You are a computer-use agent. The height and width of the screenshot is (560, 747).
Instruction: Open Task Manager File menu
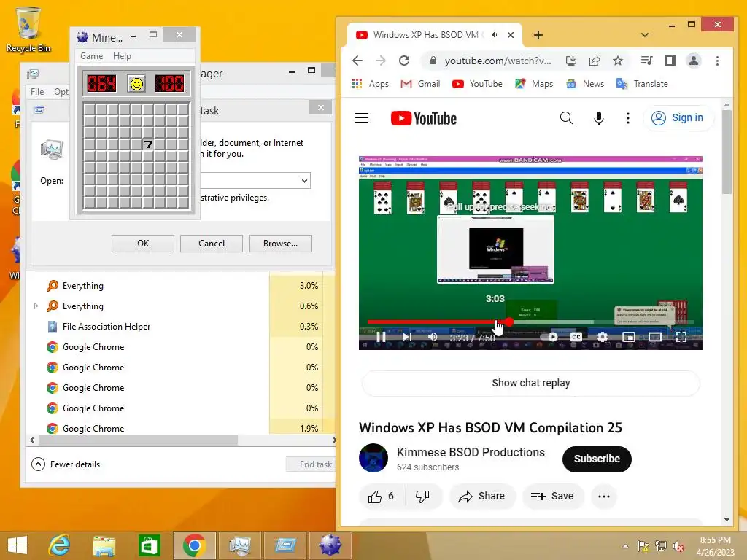37,91
